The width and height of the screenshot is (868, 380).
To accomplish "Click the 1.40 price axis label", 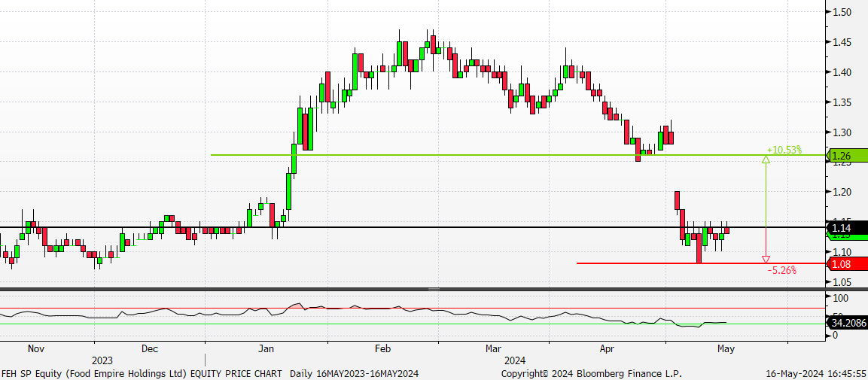I will point(842,72).
